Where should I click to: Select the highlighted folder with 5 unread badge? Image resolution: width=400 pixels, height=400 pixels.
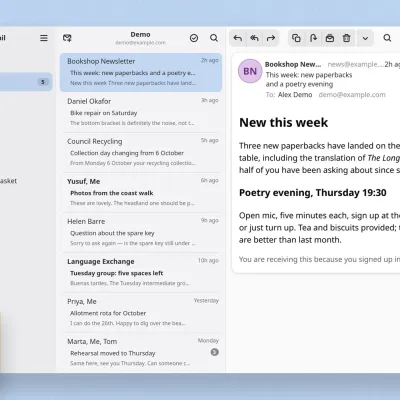point(26,82)
